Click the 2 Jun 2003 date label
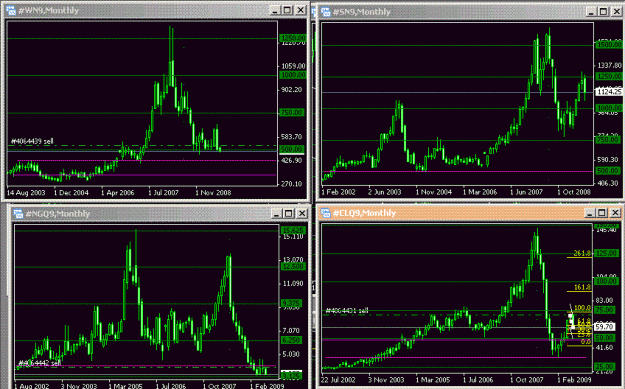The image size is (625, 389). click(384, 192)
